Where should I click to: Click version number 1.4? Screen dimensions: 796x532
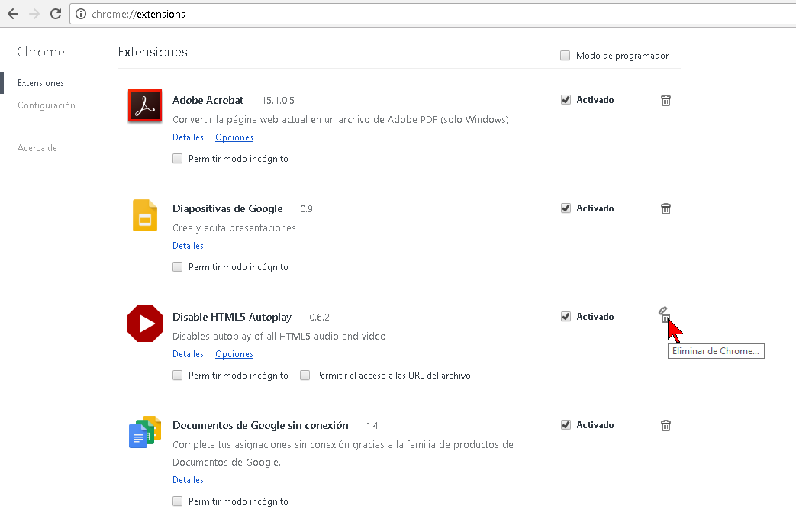click(x=372, y=425)
